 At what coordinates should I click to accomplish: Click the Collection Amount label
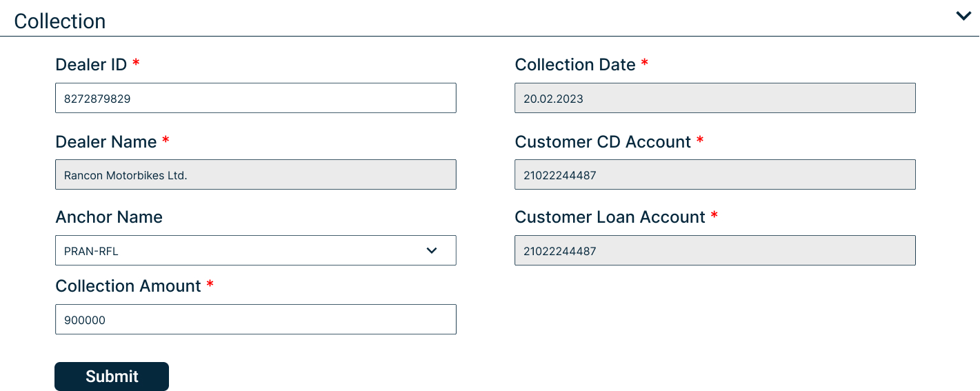tap(128, 286)
